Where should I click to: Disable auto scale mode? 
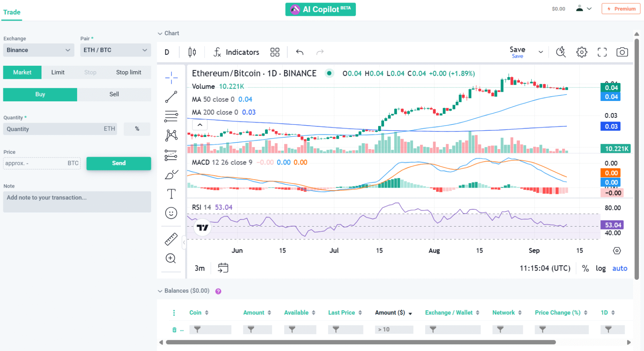620,268
